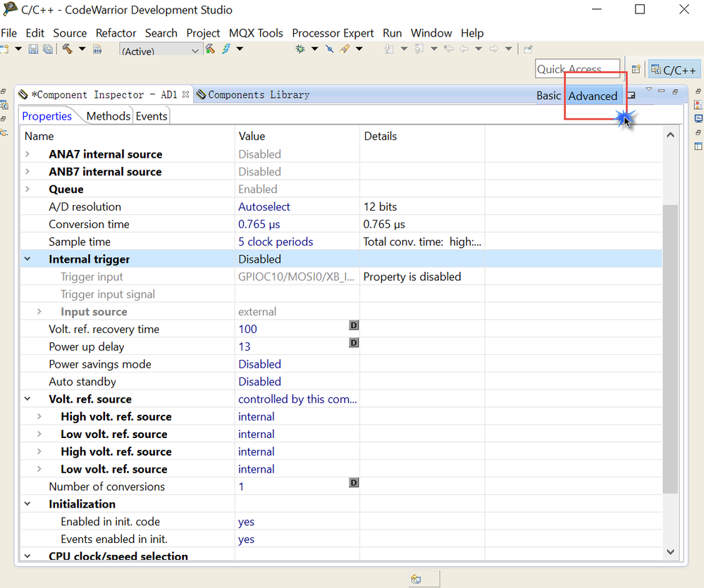Screen dimensions: 704x588
Task: Open the Methods tab
Action: click(109, 116)
